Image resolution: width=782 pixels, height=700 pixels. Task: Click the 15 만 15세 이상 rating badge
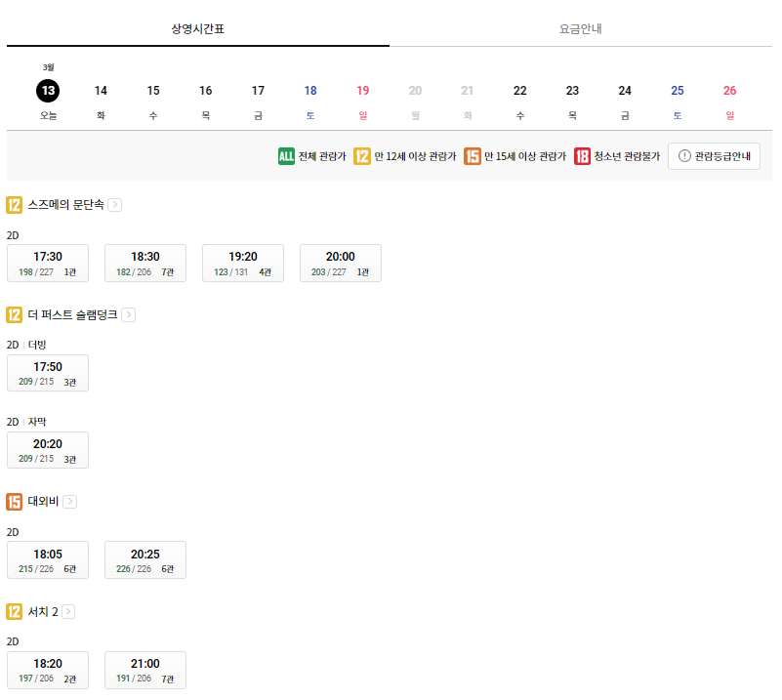click(x=471, y=155)
